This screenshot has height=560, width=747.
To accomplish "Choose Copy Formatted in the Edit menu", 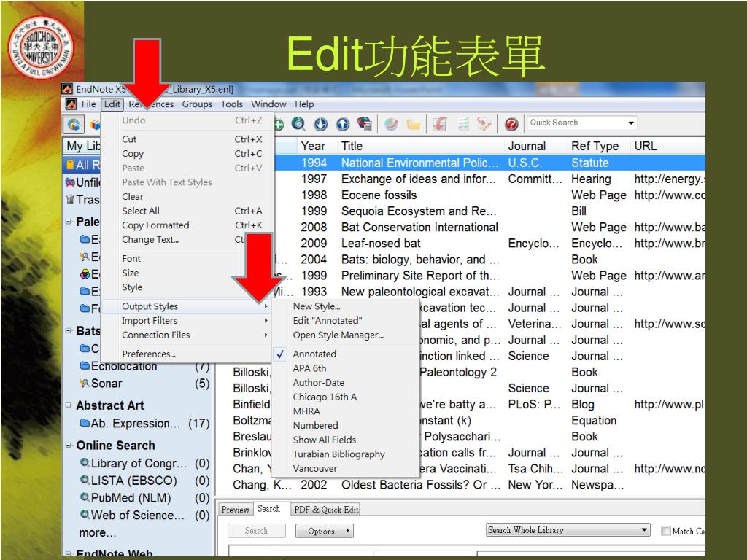I will click(155, 225).
